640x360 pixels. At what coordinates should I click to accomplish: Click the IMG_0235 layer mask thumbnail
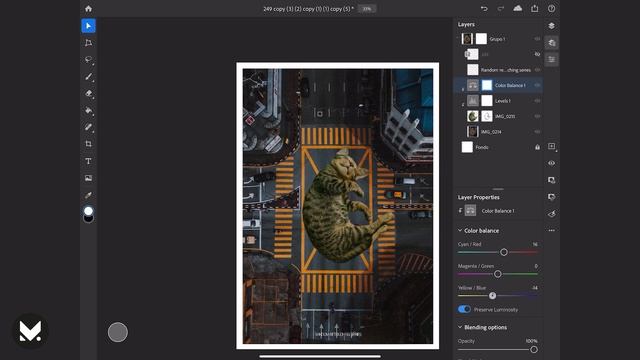pos(487,116)
